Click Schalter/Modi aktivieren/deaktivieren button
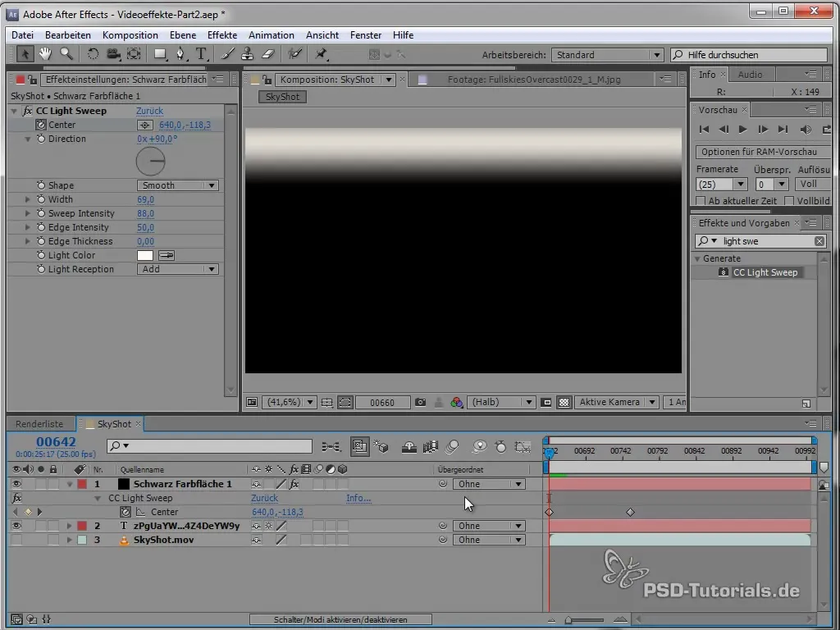This screenshot has height=630, width=840. pyautogui.click(x=340, y=620)
